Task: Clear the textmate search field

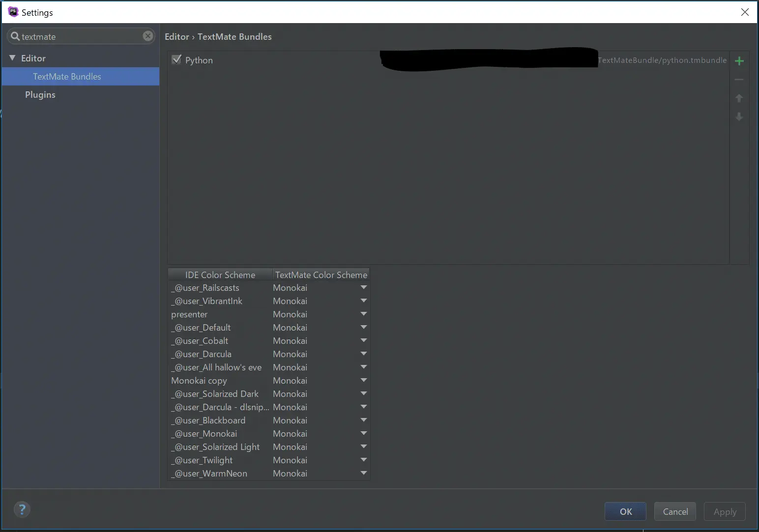Action: (x=147, y=36)
